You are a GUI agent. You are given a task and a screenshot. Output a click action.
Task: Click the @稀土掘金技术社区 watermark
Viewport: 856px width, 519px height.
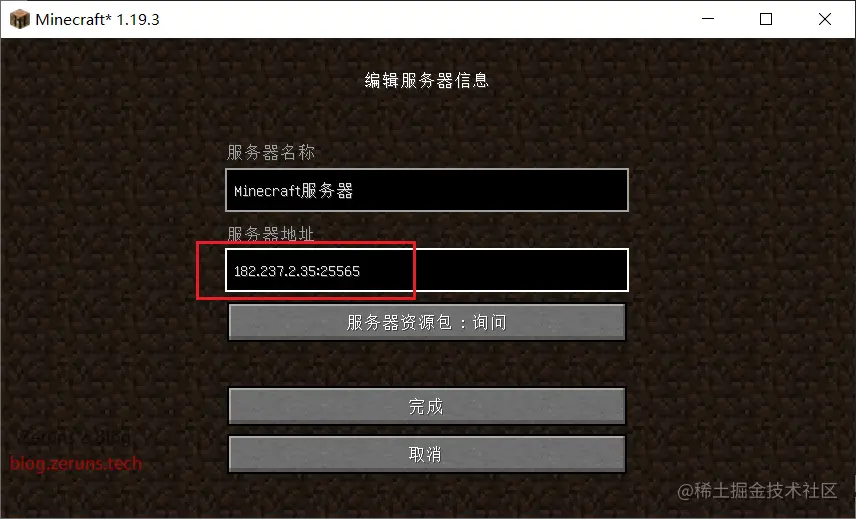coord(757,491)
